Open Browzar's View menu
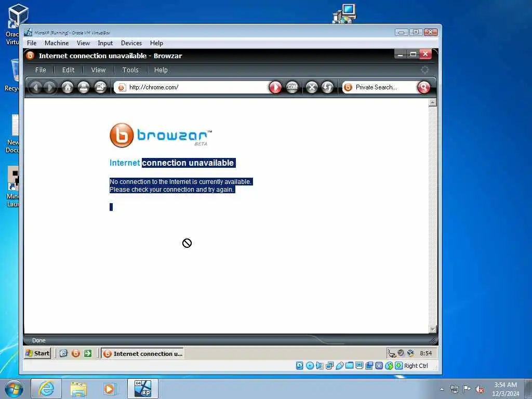Image resolution: width=532 pixels, height=399 pixels. 98,70
